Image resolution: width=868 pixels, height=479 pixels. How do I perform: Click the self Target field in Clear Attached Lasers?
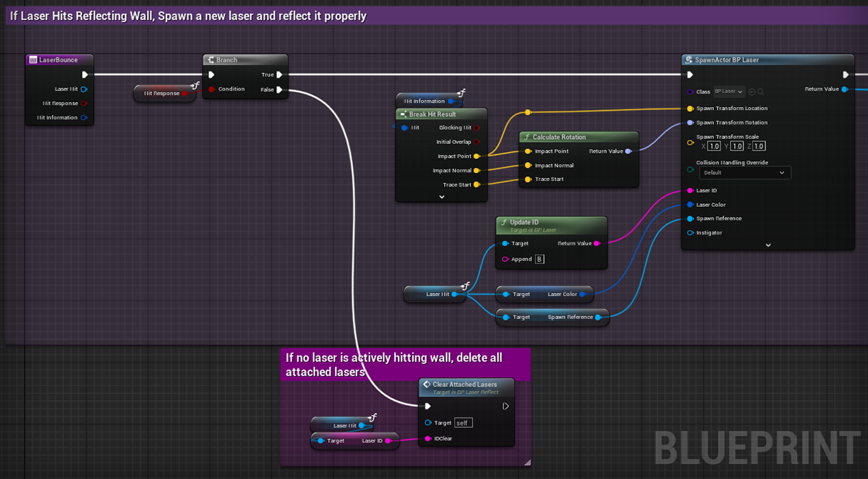coord(464,423)
